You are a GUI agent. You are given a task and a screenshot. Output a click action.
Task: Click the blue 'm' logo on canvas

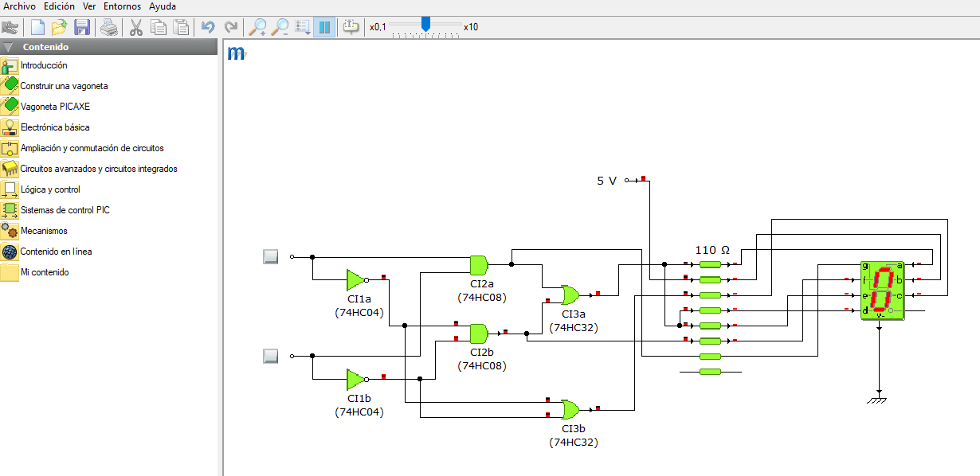[237, 53]
